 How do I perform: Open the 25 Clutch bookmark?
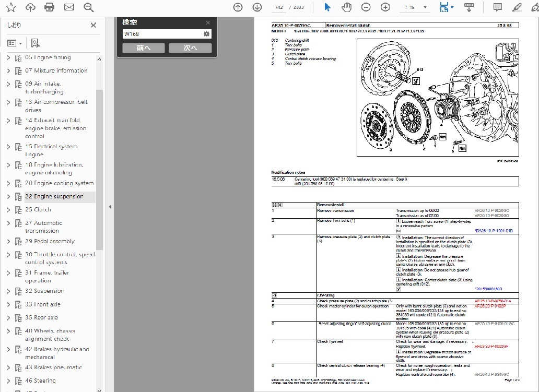(x=38, y=209)
